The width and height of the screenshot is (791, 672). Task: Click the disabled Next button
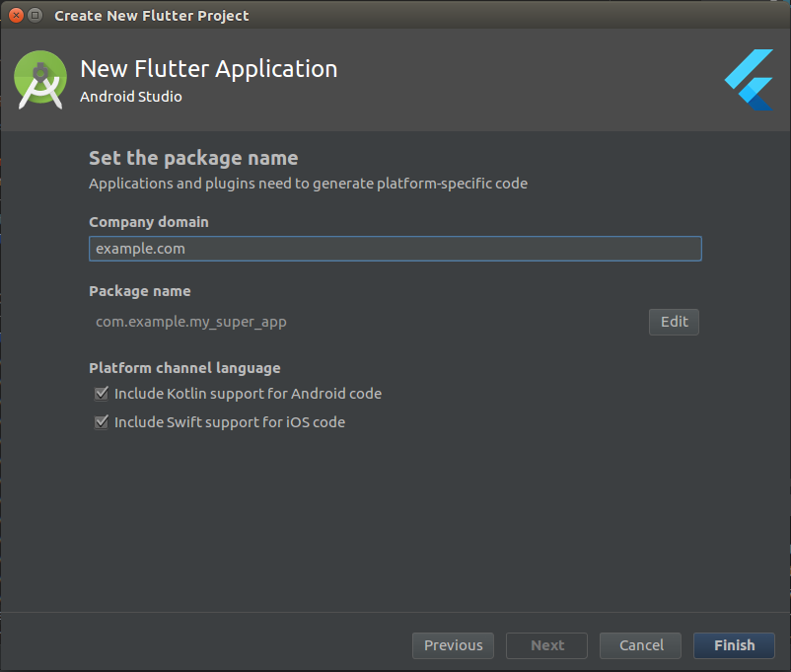click(547, 645)
